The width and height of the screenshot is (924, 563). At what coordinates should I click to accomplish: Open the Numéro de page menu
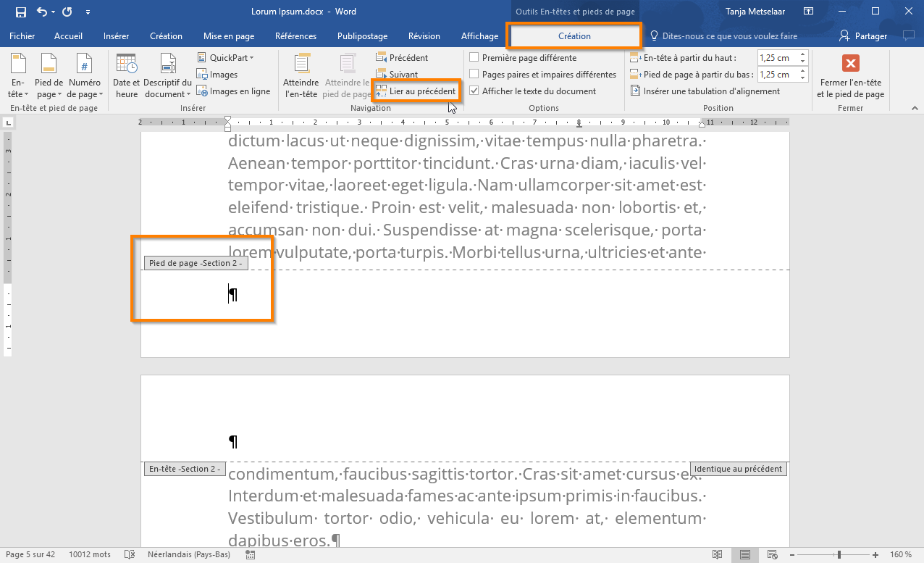85,77
